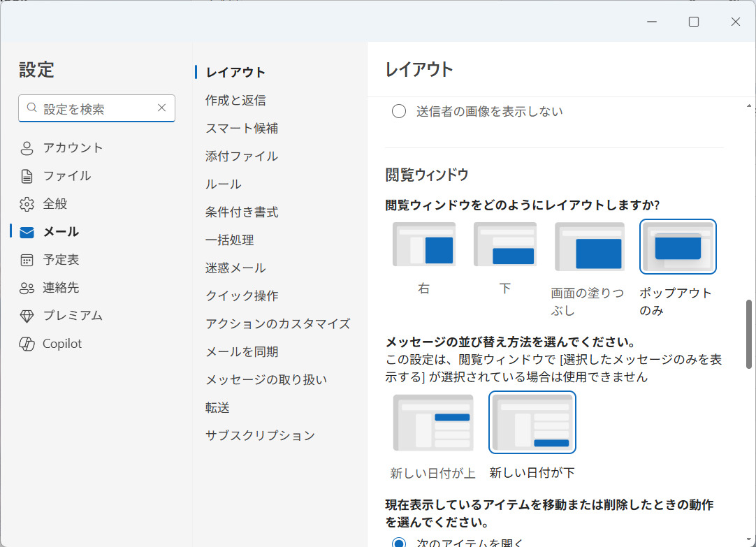Choose the 下 reading pane layout
The image size is (756, 547).
coord(505,245)
